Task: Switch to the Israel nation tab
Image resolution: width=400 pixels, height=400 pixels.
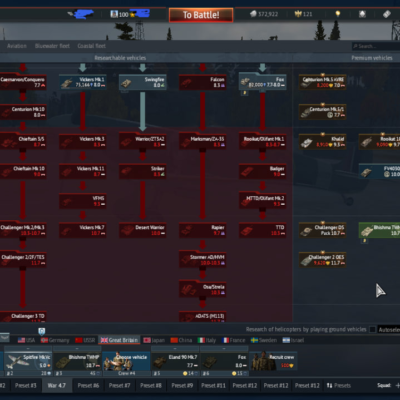Action: coord(293,340)
